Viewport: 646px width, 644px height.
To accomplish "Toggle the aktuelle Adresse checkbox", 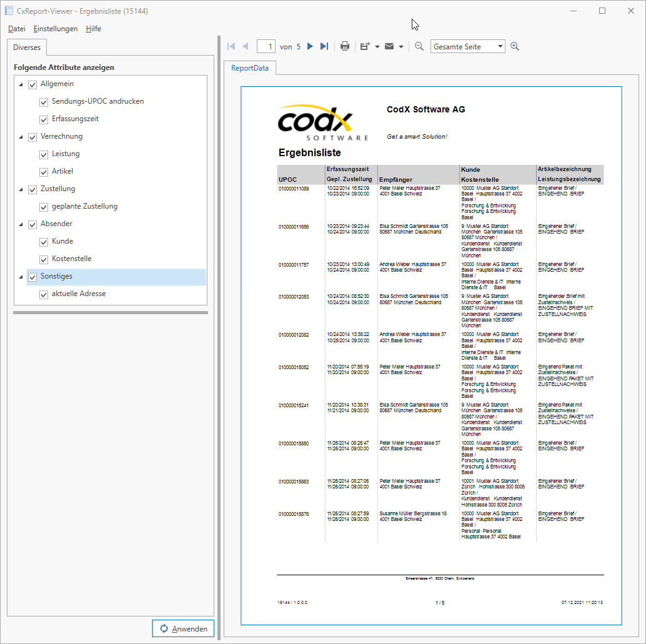I will click(x=43, y=294).
